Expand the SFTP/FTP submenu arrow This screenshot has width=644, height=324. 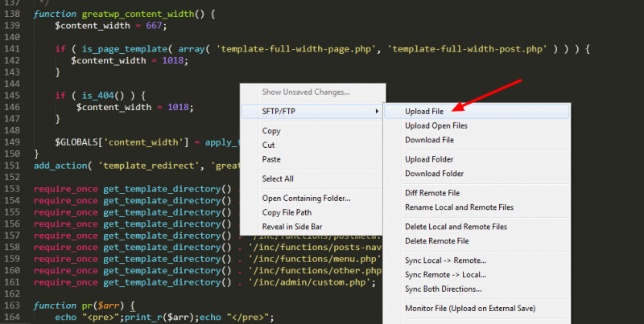377,111
